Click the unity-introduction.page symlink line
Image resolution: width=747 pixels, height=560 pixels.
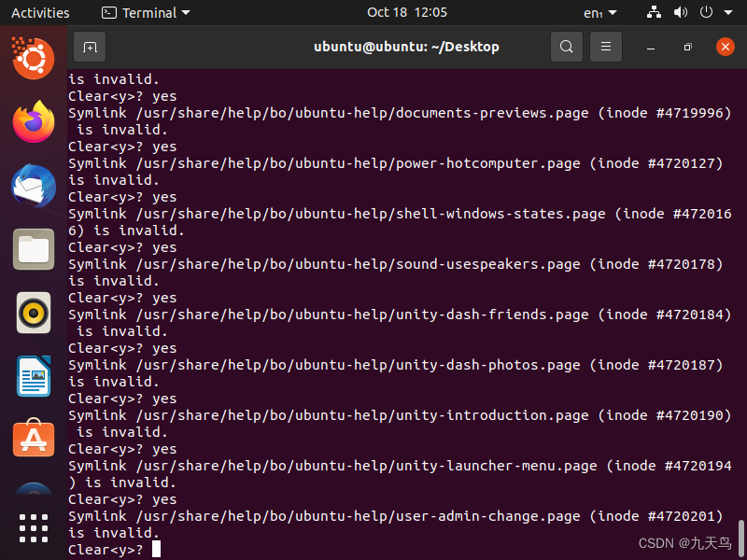coord(400,415)
